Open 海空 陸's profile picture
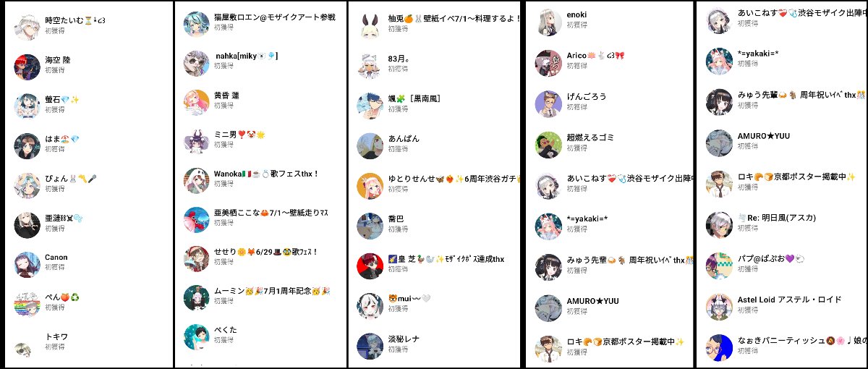Image resolution: width=868 pixels, height=369 pixels. click(27, 67)
